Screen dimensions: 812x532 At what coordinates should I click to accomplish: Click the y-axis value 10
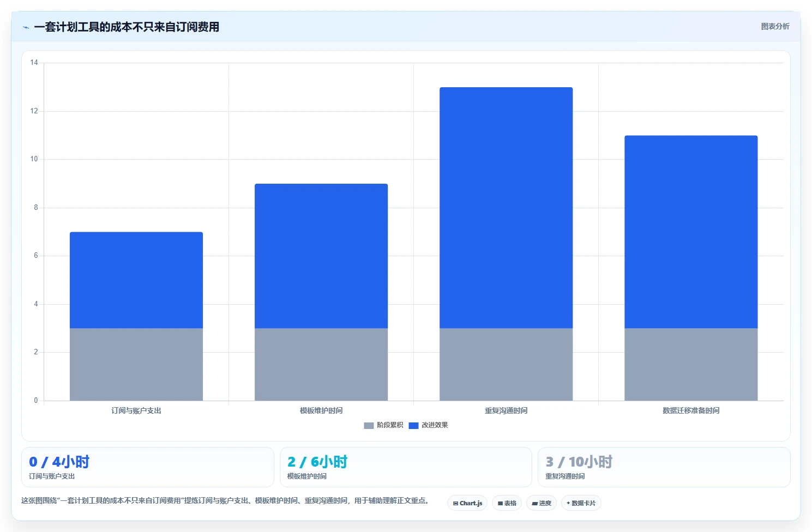click(x=34, y=159)
